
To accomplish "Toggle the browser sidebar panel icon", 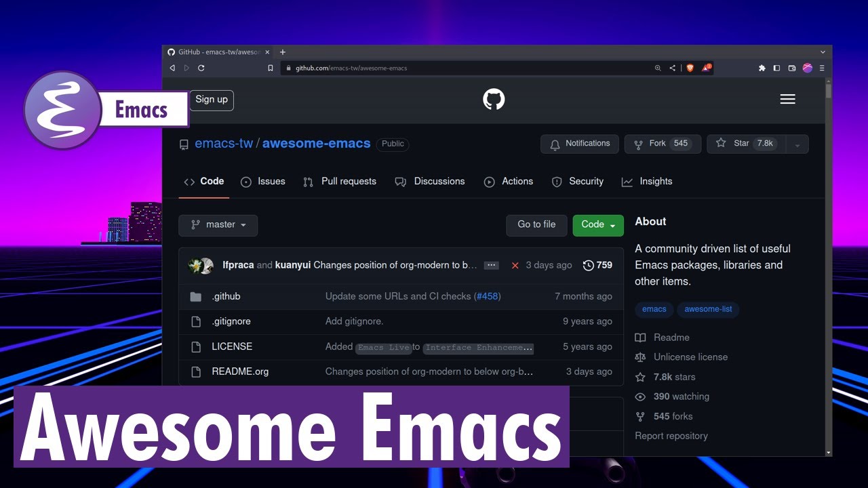I will [x=776, y=68].
